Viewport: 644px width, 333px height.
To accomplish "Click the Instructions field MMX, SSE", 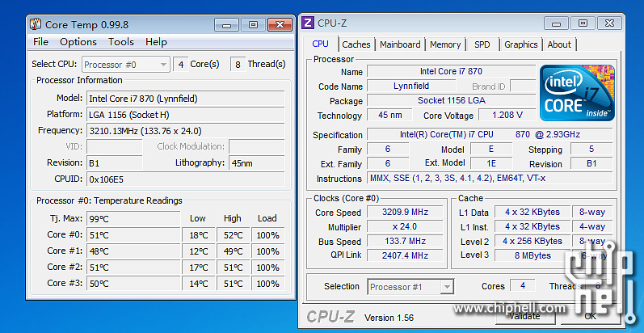I will [x=490, y=178].
